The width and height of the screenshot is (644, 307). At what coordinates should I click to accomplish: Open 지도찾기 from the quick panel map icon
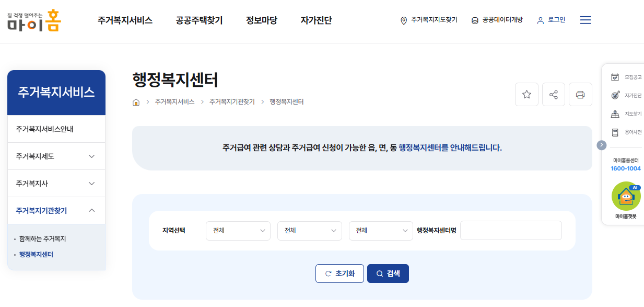(614, 113)
